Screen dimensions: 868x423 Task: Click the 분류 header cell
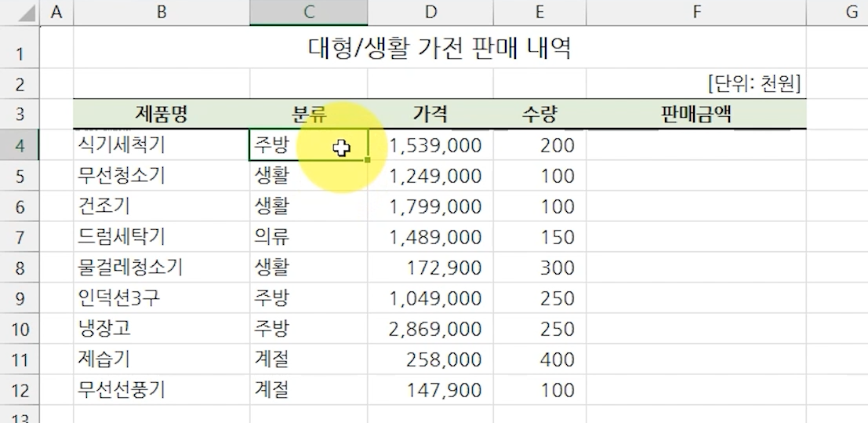click(308, 115)
